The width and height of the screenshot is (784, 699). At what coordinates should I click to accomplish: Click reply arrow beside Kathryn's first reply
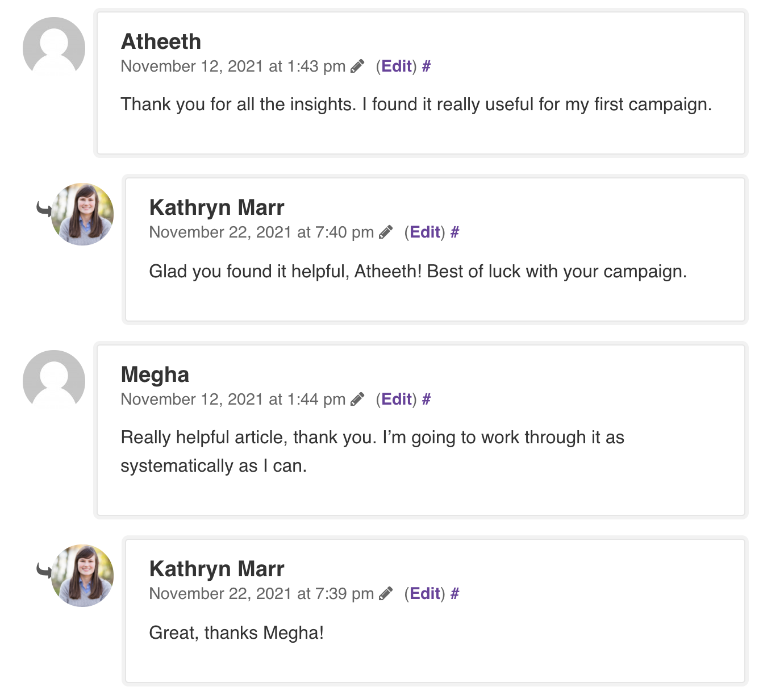(x=43, y=209)
